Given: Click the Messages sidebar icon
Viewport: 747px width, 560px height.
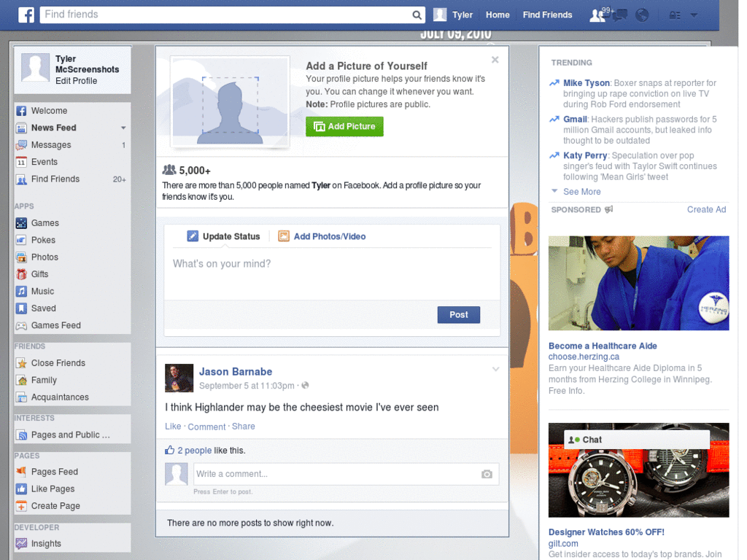Looking at the screenshot, I should pos(21,145).
